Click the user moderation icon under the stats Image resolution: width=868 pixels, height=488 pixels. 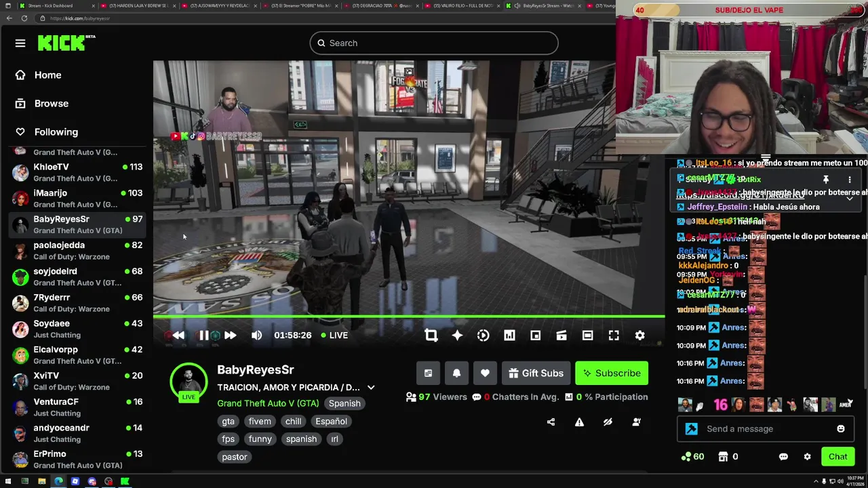click(636, 422)
